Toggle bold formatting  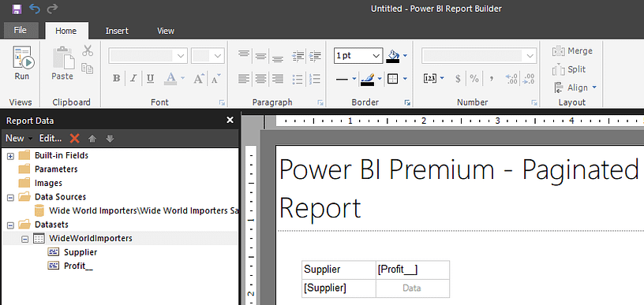coord(116,78)
